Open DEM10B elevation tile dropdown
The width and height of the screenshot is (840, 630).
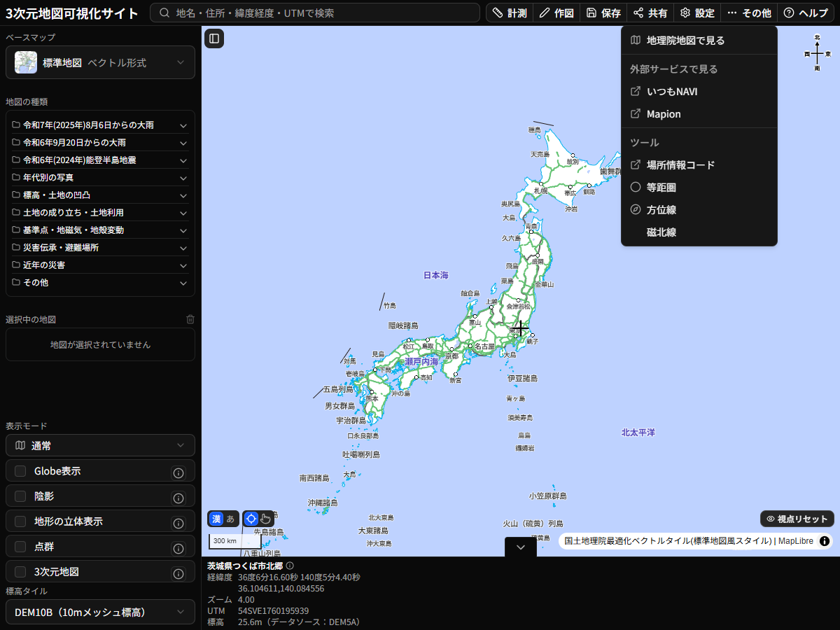[x=100, y=612]
